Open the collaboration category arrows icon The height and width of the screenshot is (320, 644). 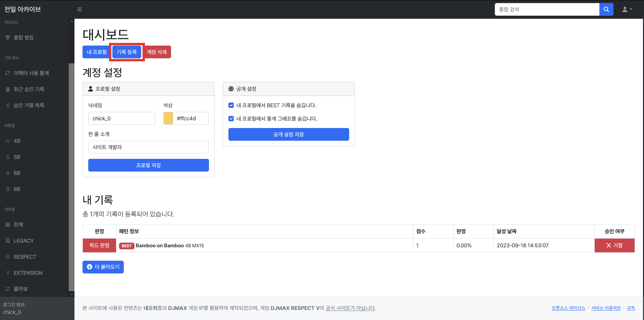pos(8,289)
